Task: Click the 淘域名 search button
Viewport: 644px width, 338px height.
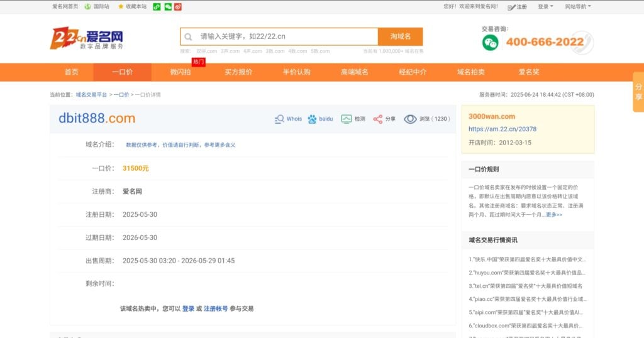Action: tap(401, 36)
